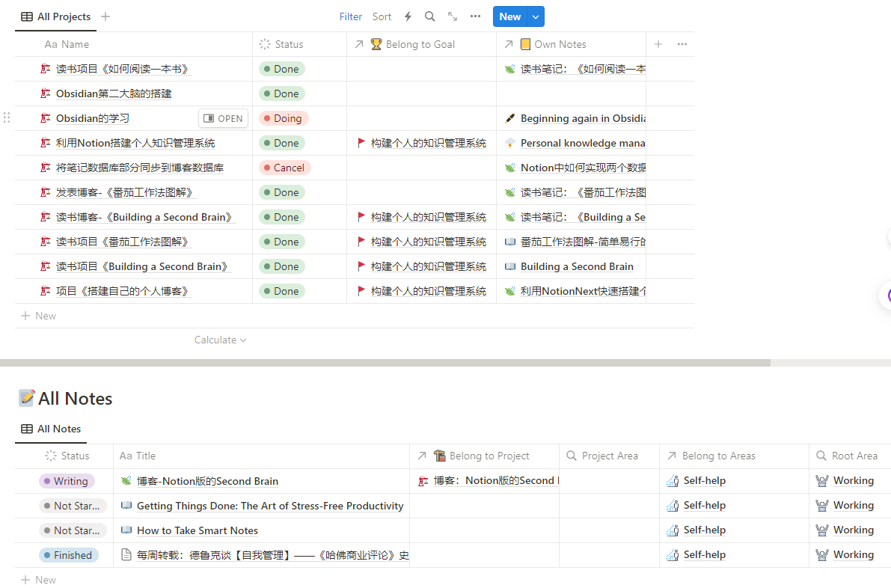Open the Doing status of Obsidian的学习
Image resolution: width=891 pixels, height=588 pixels.
coord(284,118)
